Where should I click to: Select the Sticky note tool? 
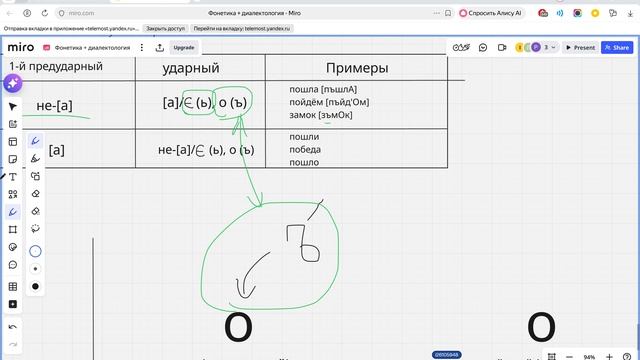(13, 159)
